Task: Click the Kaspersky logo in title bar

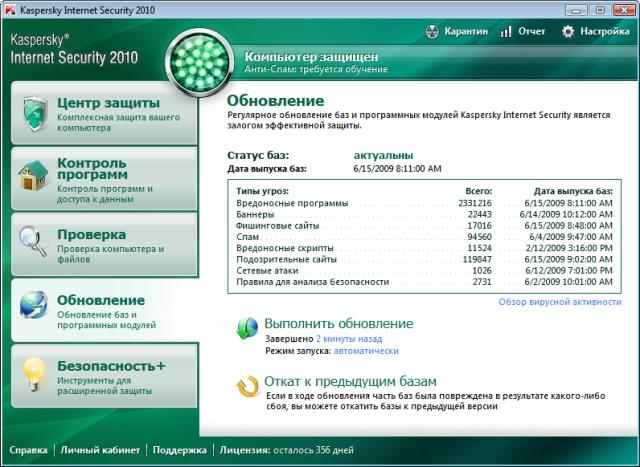Action: 10,10
